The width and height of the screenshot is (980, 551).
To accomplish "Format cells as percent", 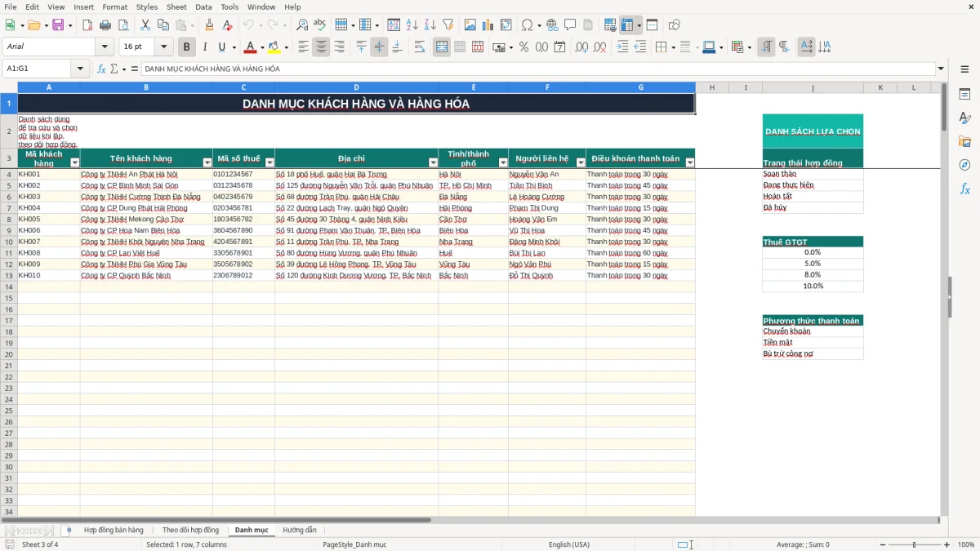I will coord(523,47).
